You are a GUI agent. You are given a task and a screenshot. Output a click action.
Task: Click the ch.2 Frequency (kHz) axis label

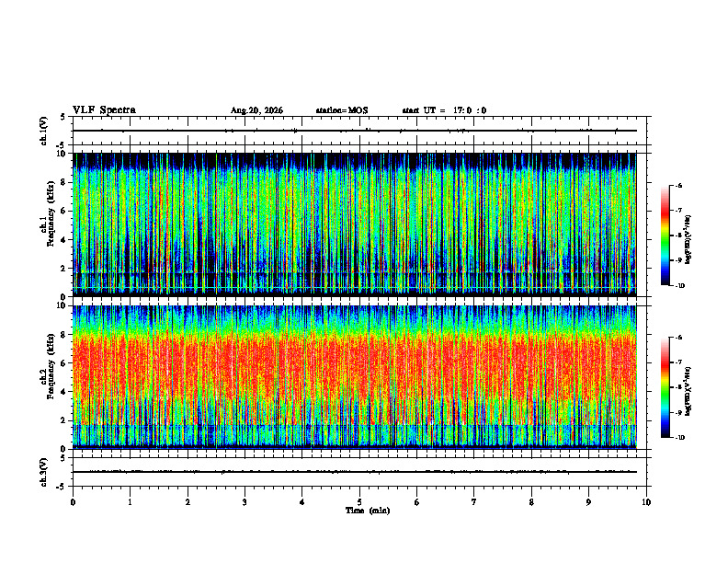pos(47,366)
